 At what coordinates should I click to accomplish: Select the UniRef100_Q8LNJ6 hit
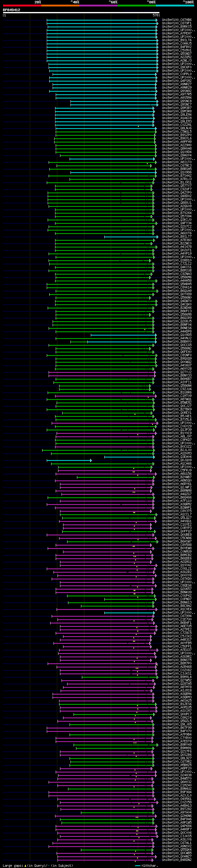click(177, 128)
